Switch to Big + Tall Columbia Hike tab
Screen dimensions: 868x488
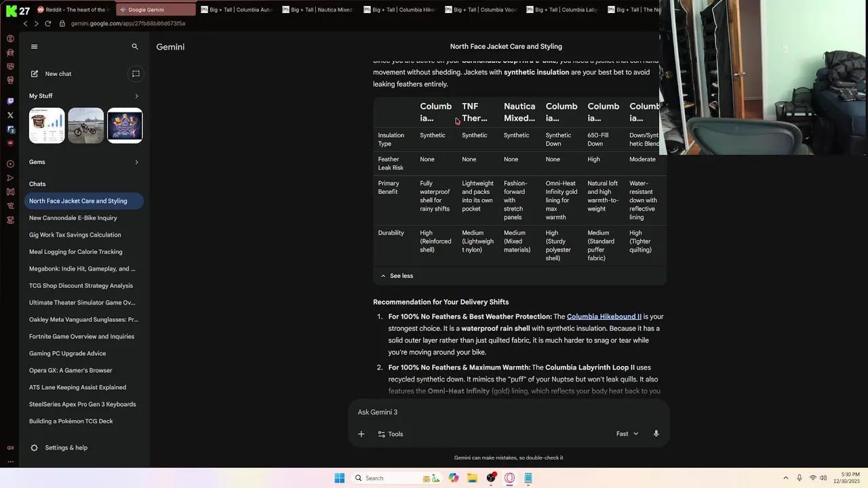pos(399,9)
